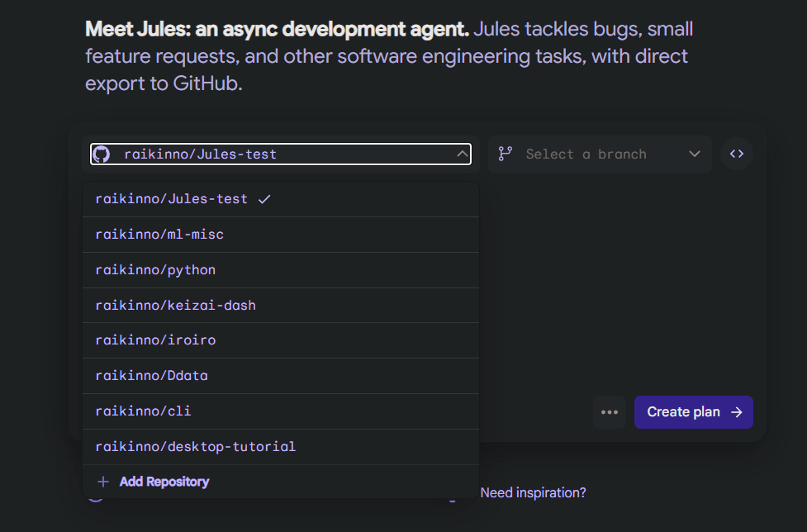Click the "Add Repository" label
The width and height of the screenshot is (807, 532).
tap(164, 482)
